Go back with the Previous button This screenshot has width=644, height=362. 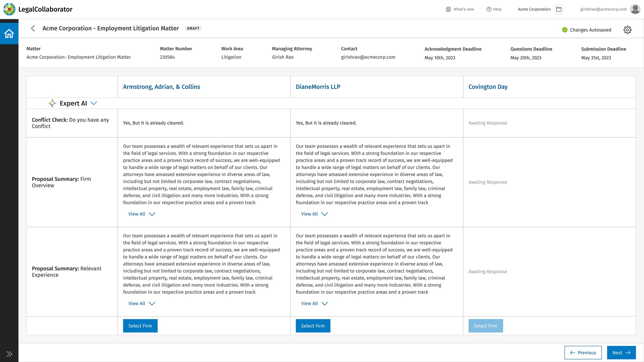click(583, 353)
